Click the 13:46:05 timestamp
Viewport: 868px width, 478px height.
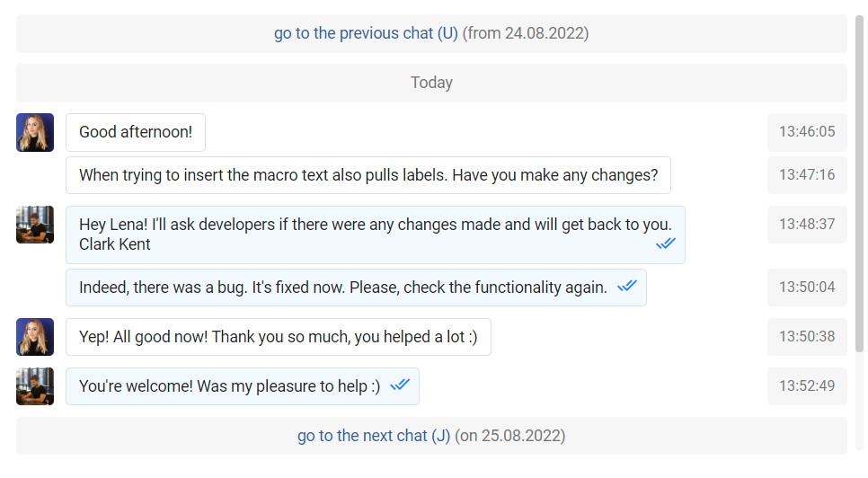click(806, 132)
